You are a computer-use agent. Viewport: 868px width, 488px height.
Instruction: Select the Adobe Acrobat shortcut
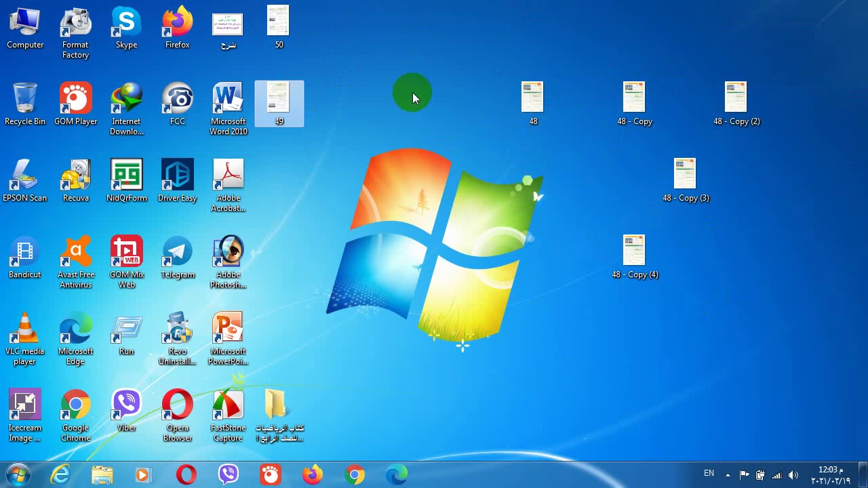click(228, 186)
